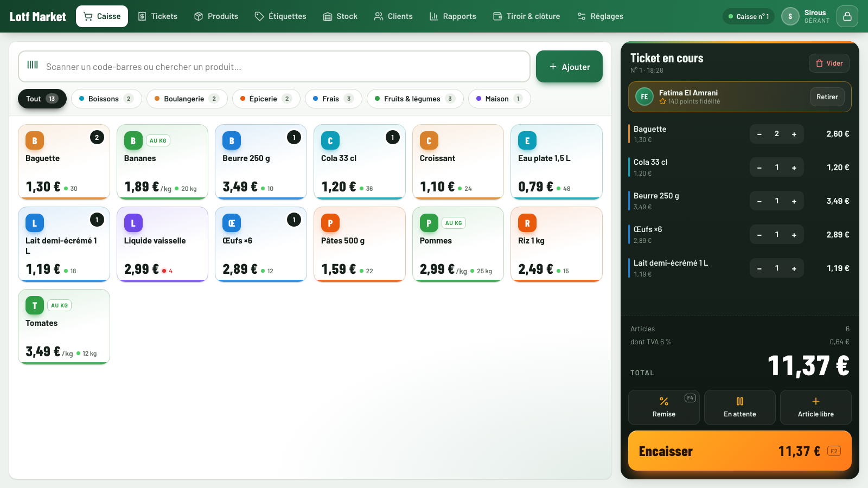Add the Croissant product card
This screenshot has height=488, width=868.
click(x=458, y=162)
